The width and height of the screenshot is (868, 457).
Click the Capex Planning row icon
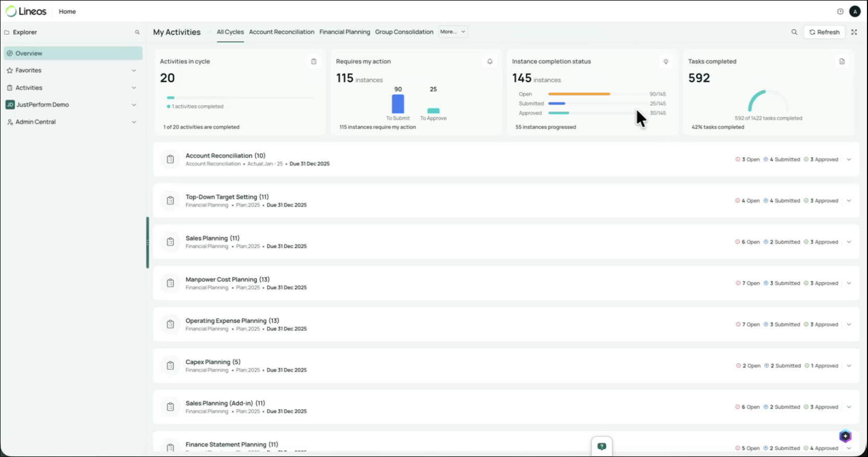coord(170,366)
